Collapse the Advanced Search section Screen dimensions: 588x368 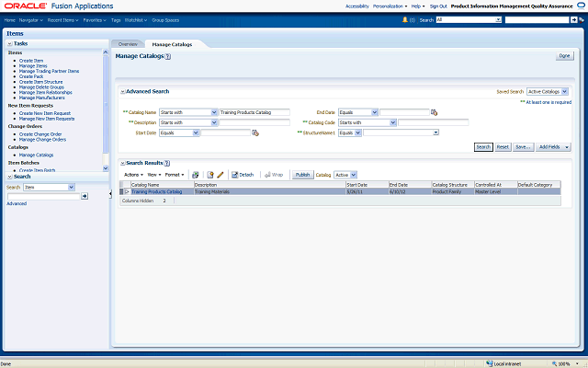pyautogui.click(x=122, y=92)
